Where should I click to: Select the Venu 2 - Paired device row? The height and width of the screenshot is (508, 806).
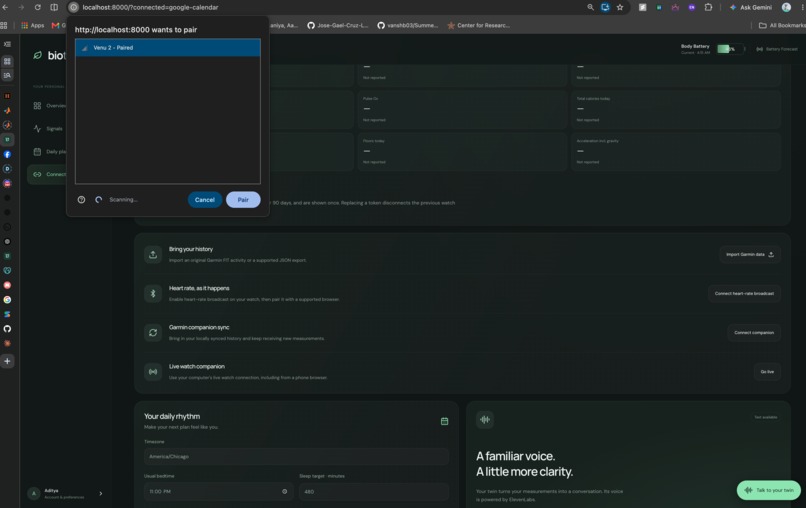coord(168,48)
